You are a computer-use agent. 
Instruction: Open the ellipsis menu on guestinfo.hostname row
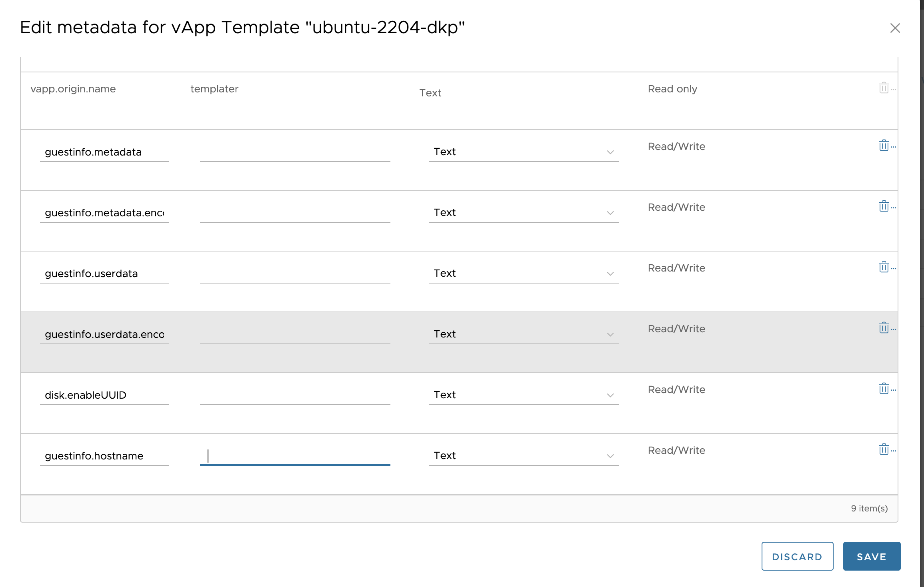[893, 450]
